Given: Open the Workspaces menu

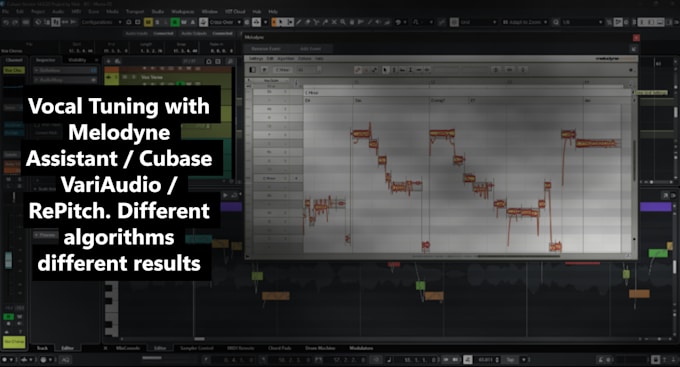Looking at the screenshot, I should click(x=183, y=12).
